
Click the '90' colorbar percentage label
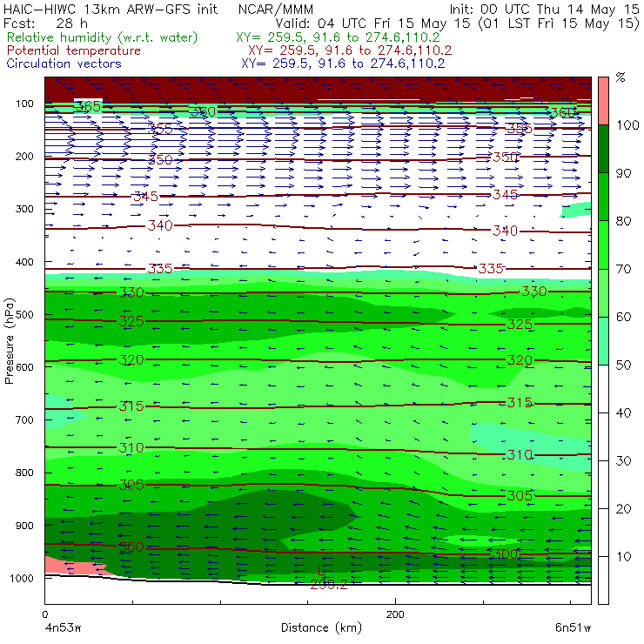pos(623,173)
